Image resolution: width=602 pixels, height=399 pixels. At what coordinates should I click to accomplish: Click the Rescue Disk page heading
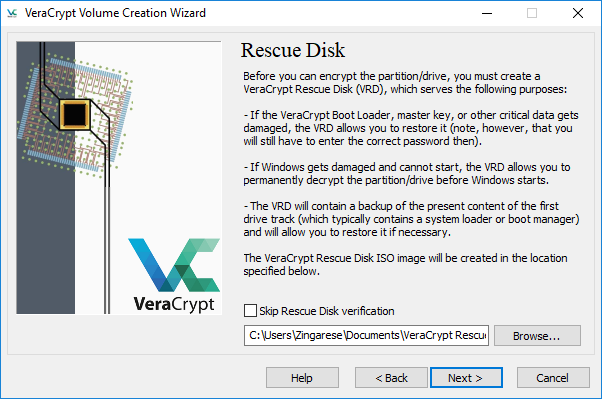click(293, 50)
